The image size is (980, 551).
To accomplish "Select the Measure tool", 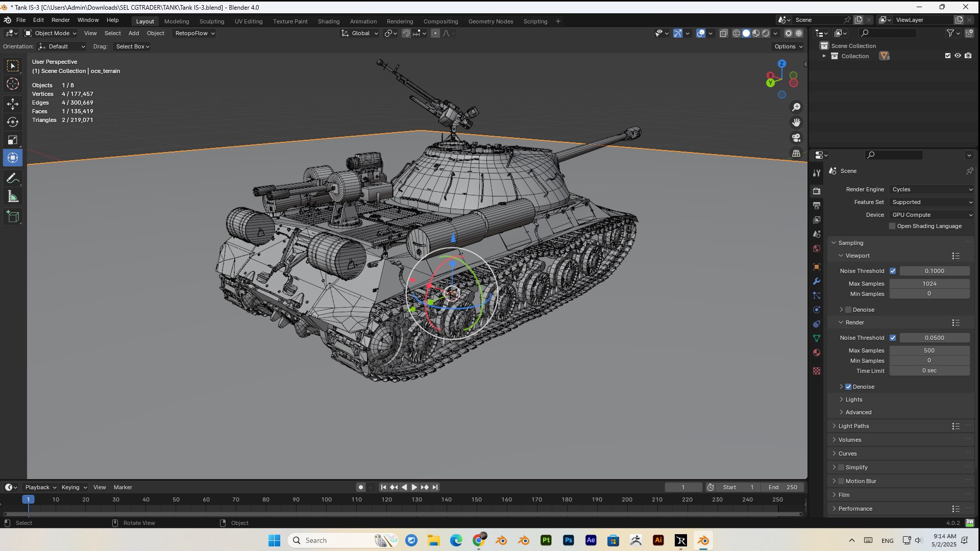I will [13, 197].
